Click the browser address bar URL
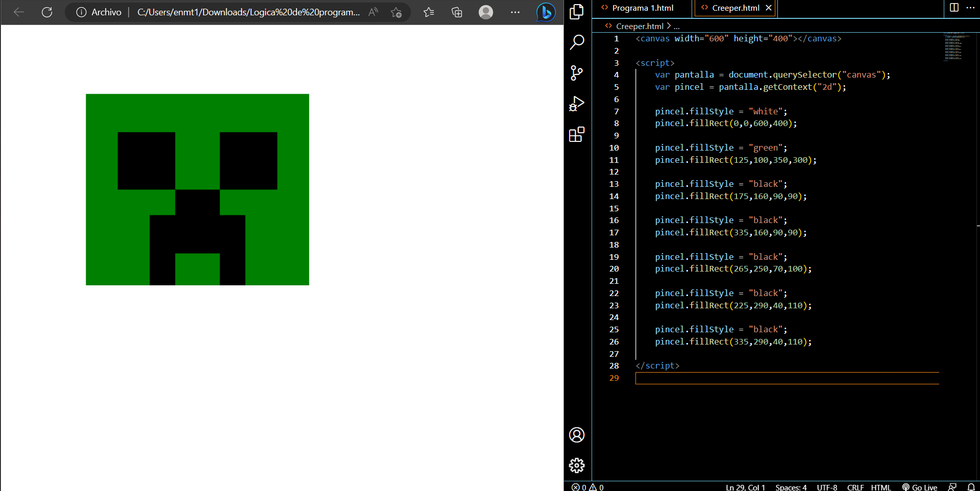The width and height of the screenshot is (980, 491). point(249,12)
